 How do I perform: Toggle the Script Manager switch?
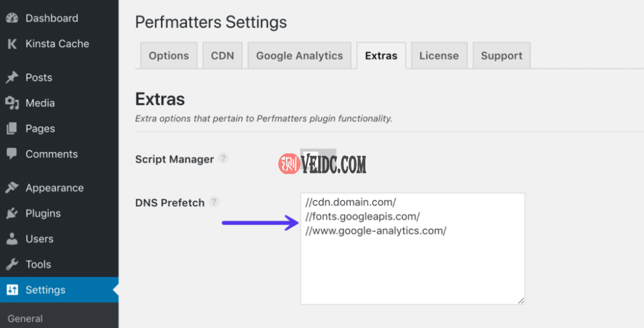(317, 159)
